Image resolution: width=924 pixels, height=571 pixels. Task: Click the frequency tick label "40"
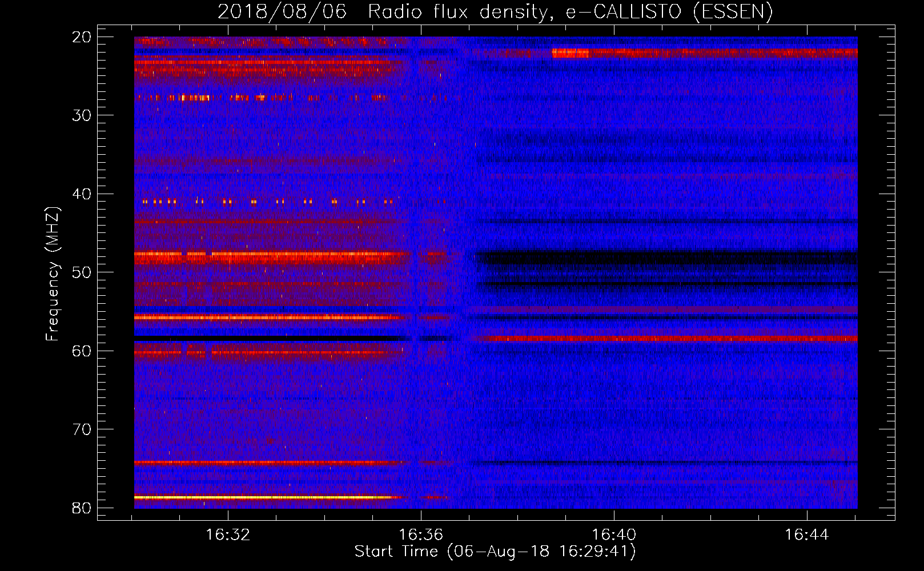tap(82, 194)
